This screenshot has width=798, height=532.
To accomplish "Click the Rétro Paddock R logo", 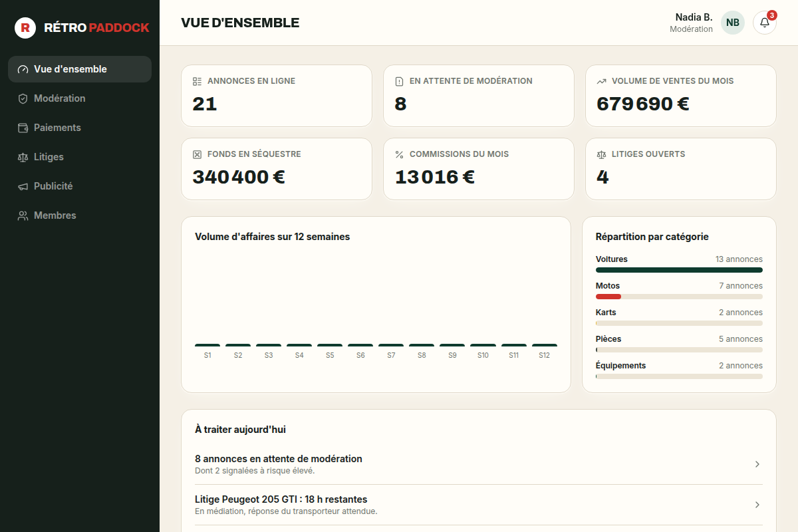I will (x=25, y=28).
